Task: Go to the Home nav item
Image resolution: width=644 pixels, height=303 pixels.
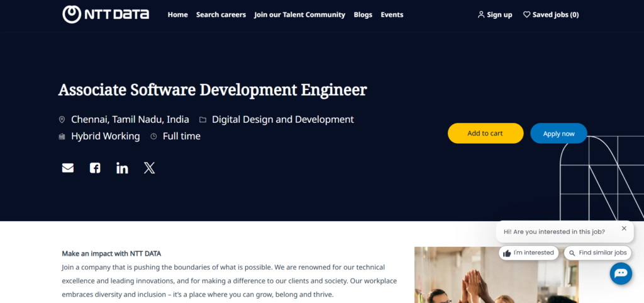Action: click(177, 14)
